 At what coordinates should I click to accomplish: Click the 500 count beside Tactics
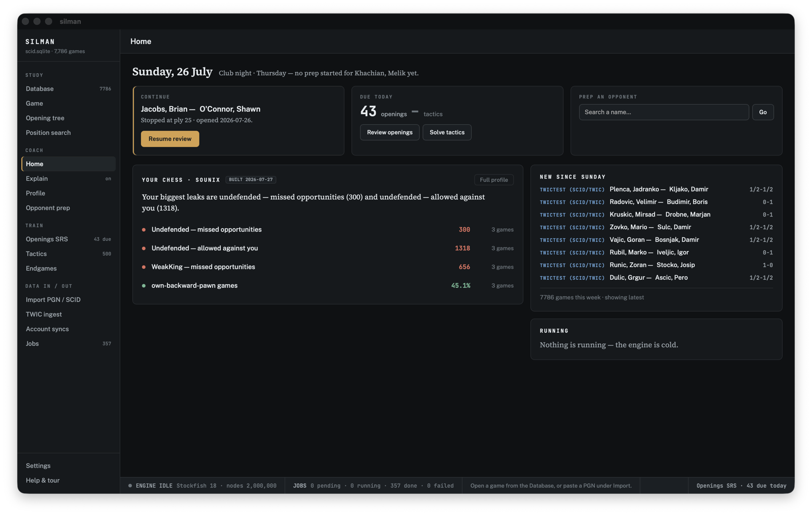coord(107,254)
